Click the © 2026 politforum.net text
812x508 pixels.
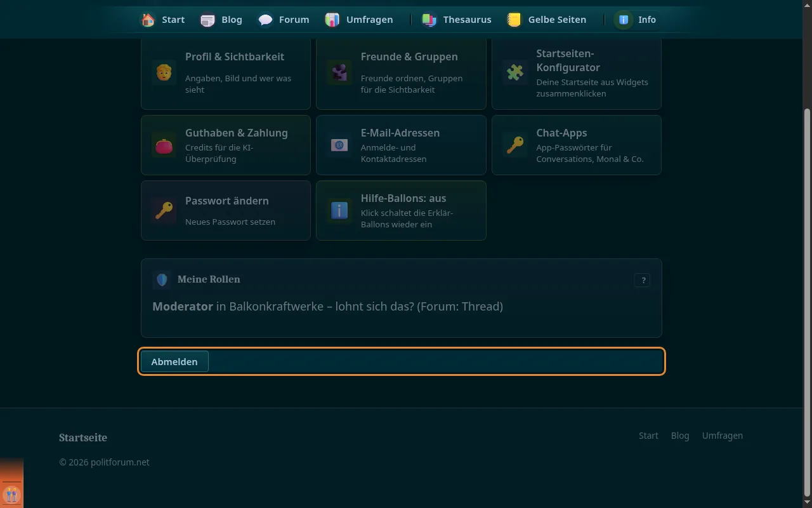[x=104, y=462]
